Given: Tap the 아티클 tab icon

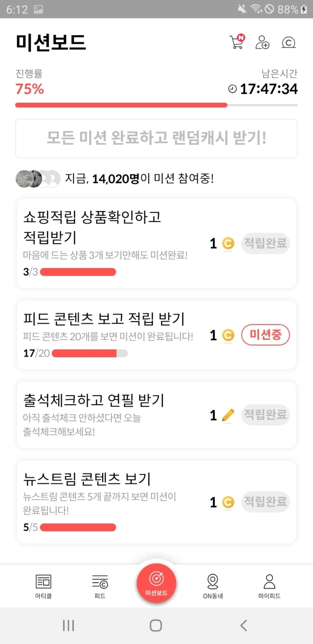Looking at the screenshot, I should pos(43,586).
